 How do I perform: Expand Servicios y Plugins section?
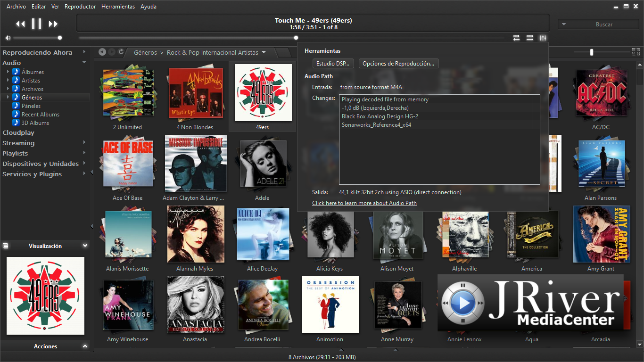point(84,173)
